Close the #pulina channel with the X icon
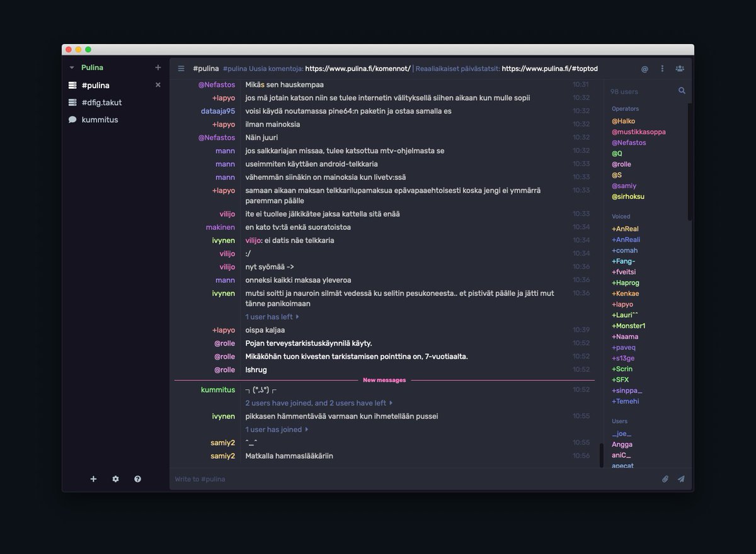This screenshot has height=554, width=756. click(x=158, y=85)
